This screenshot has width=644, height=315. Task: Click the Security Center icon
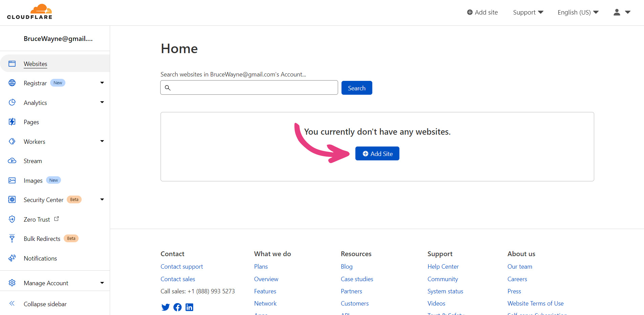click(x=12, y=200)
